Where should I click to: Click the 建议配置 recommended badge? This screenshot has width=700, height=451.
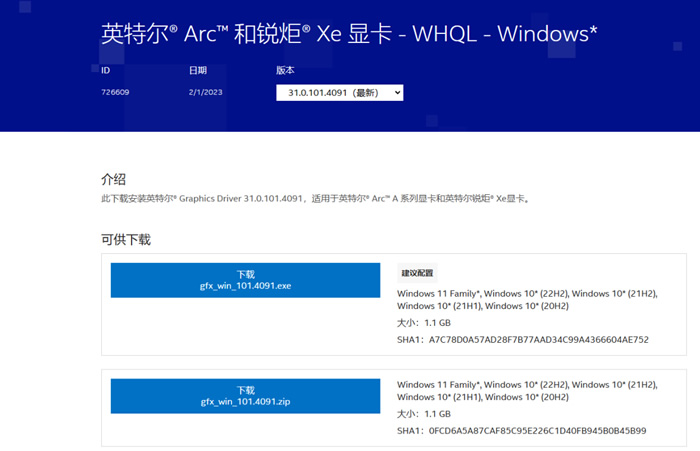pos(417,273)
